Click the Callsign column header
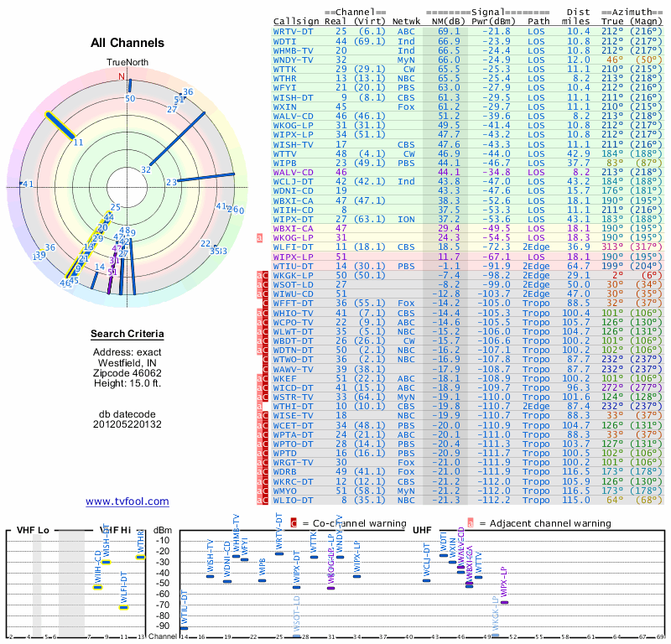 [x=296, y=22]
